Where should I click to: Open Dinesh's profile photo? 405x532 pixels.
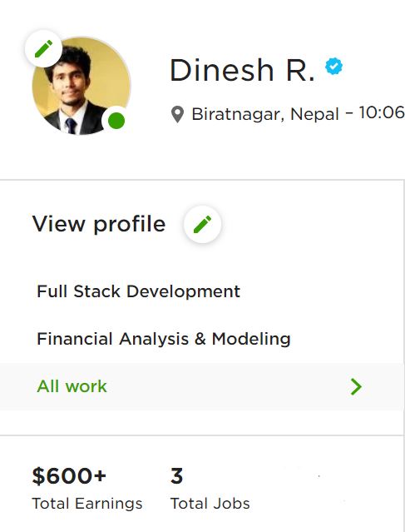(x=81, y=86)
